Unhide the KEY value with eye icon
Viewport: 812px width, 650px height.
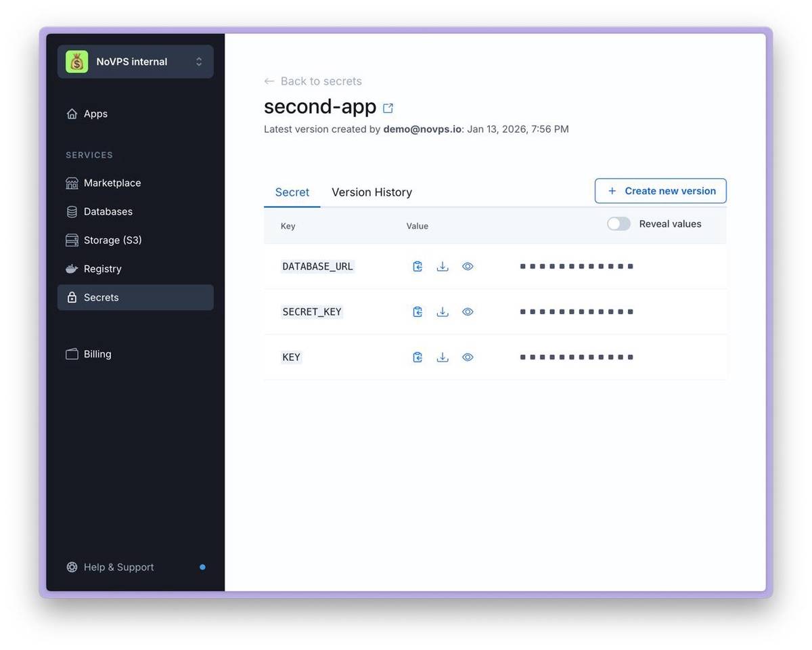click(x=468, y=357)
